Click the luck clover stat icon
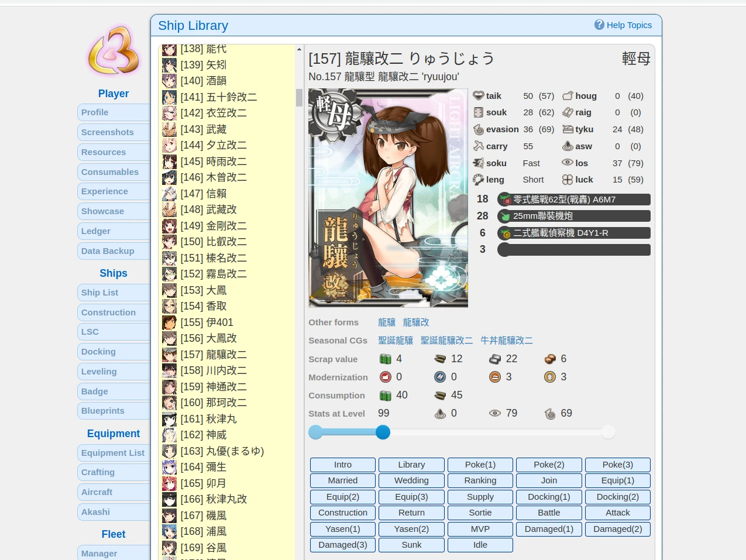Screen dimensions: 746x560 [x=568, y=180]
